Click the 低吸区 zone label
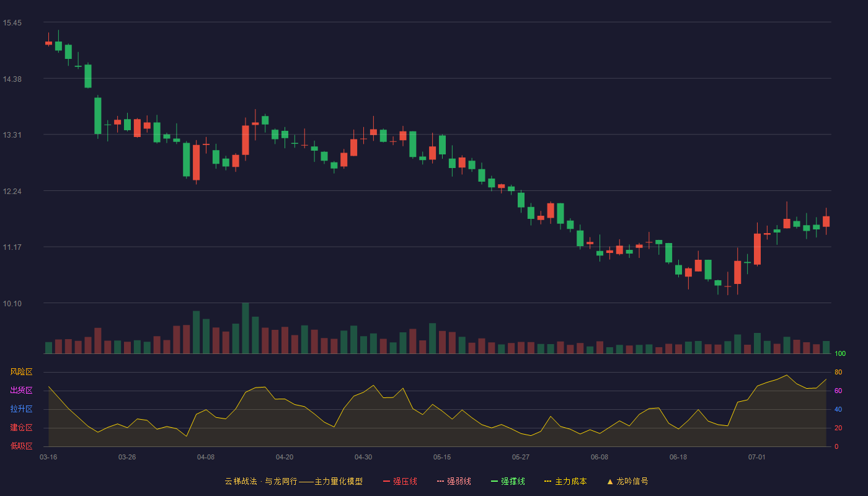The width and height of the screenshot is (868, 496). pos(21,446)
